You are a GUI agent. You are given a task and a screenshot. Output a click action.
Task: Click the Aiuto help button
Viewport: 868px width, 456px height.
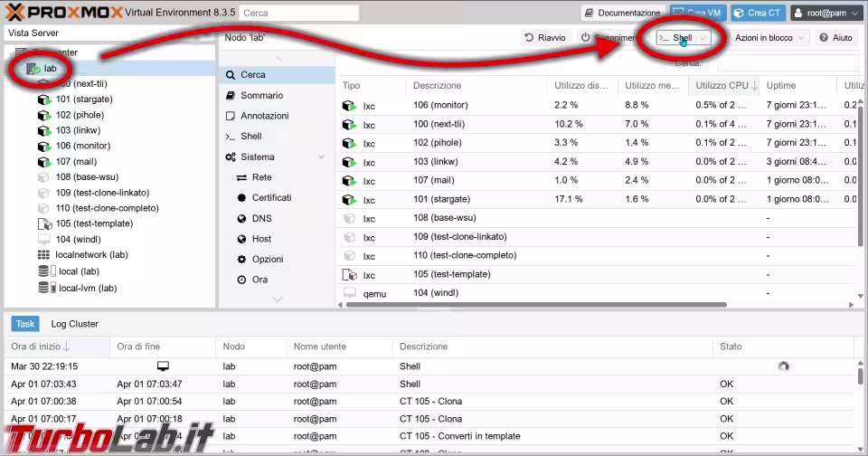[x=835, y=38]
